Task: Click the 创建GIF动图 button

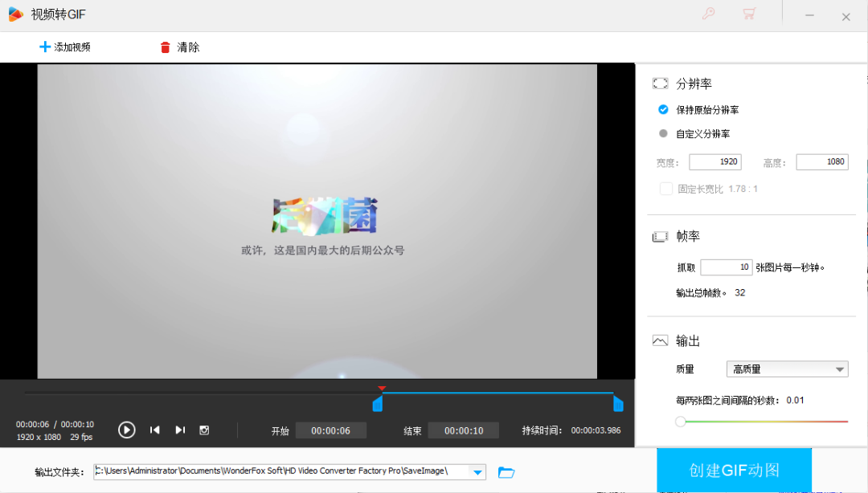Action: point(734,471)
